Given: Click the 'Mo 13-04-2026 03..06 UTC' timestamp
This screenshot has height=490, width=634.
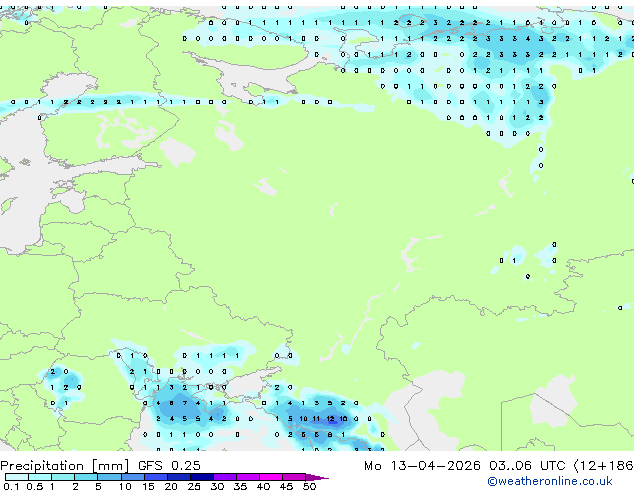Looking at the screenshot, I should (465, 466).
